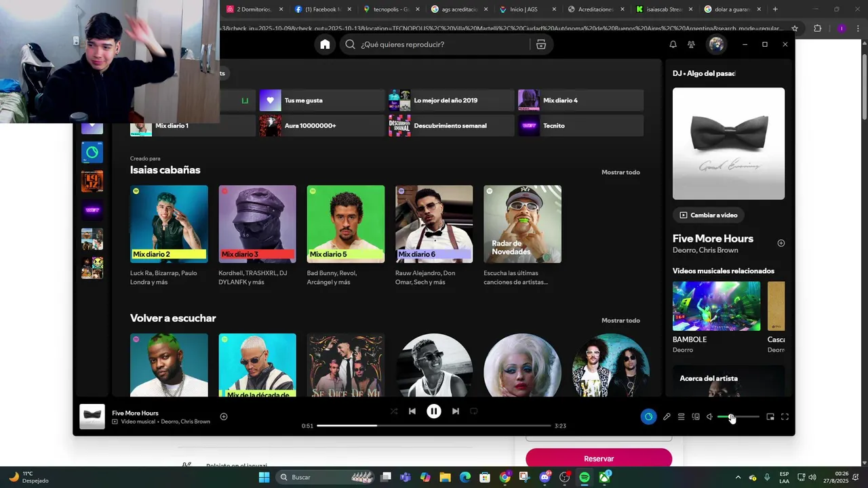Show lyrics with the microphone icon
Screen dimensions: 868x488
point(667,417)
